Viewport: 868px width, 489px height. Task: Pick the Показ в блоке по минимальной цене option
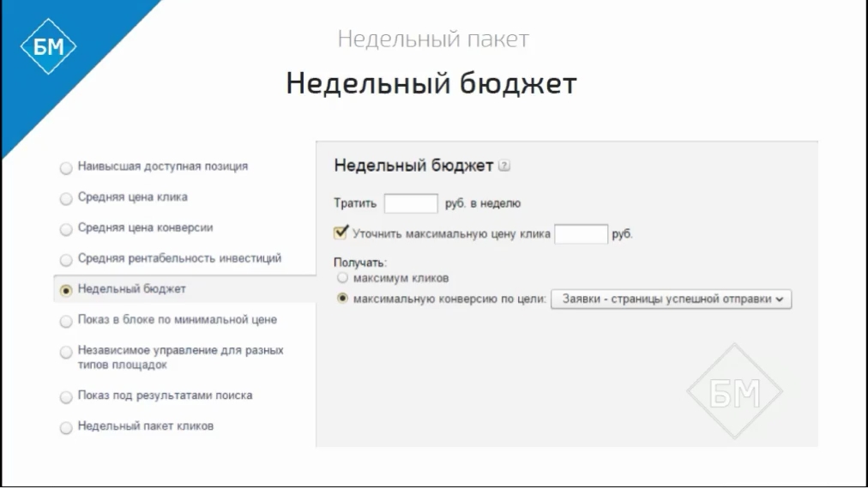tap(66, 321)
